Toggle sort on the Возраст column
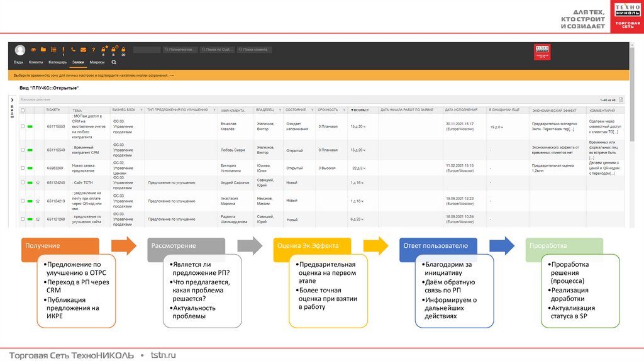The height and width of the screenshot is (361, 644). pyautogui.click(x=360, y=110)
